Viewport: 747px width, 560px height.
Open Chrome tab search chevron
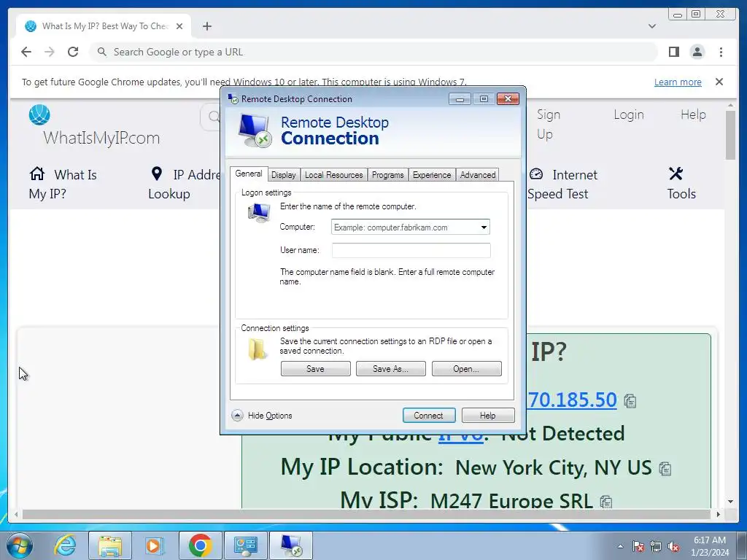(x=652, y=26)
